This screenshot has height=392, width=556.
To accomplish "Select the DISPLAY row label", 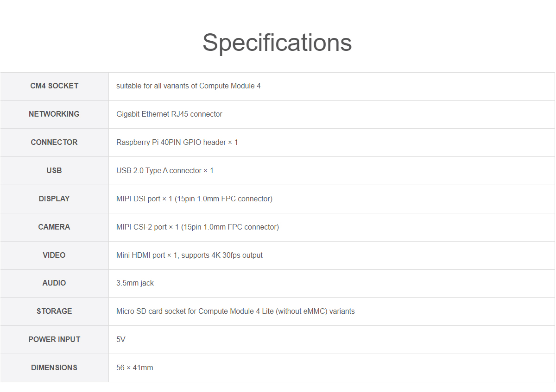I will click(54, 199).
